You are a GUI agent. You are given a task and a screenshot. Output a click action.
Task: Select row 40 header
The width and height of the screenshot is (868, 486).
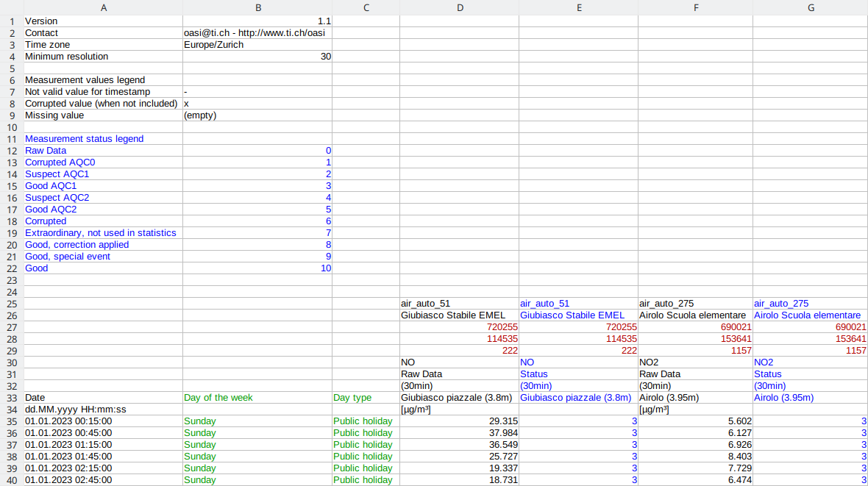click(x=12, y=480)
